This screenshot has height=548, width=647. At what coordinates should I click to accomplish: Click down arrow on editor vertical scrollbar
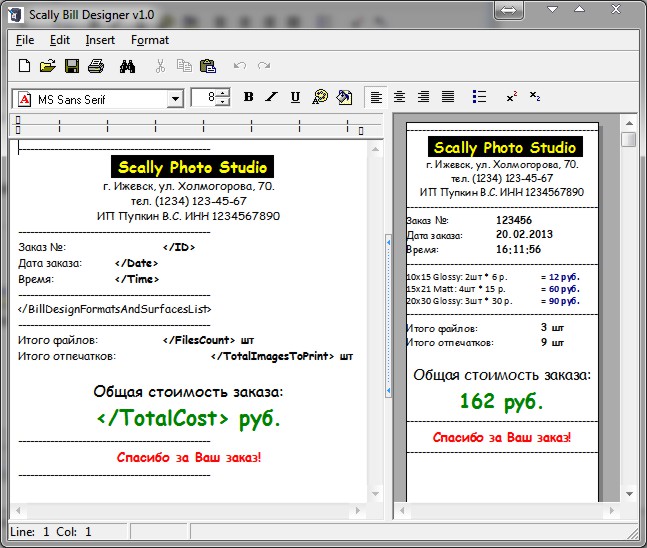point(375,494)
